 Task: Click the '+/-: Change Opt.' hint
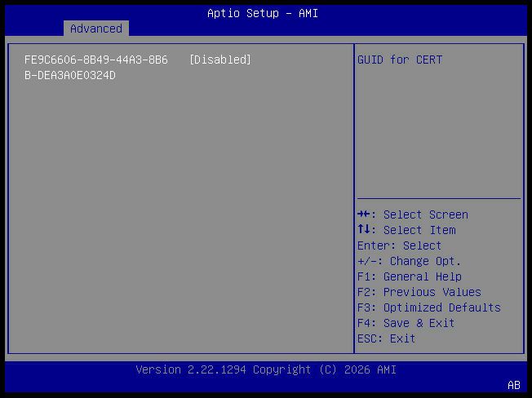click(409, 261)
